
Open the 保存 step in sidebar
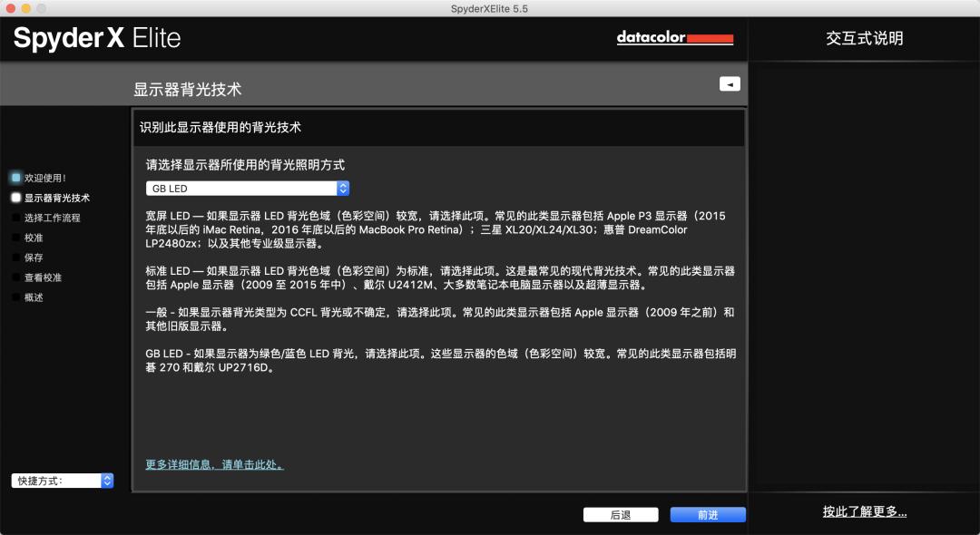pos(34,258)
